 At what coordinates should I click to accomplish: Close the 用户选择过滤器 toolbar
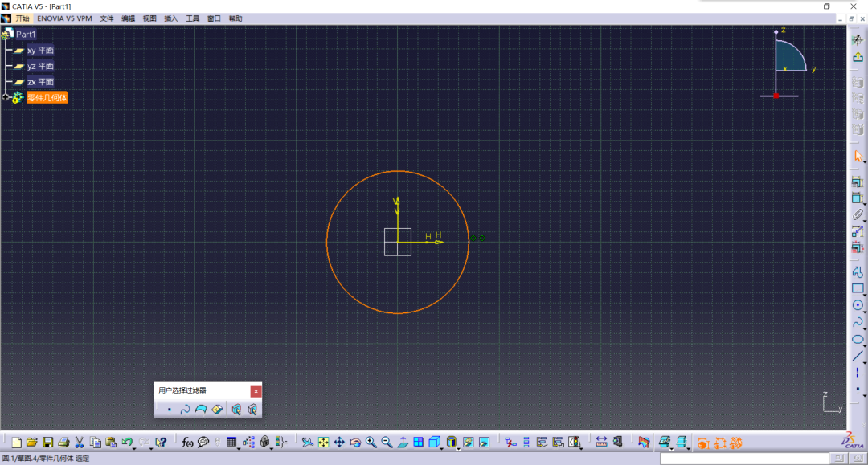pyautogui.click(x=256, y=391)
